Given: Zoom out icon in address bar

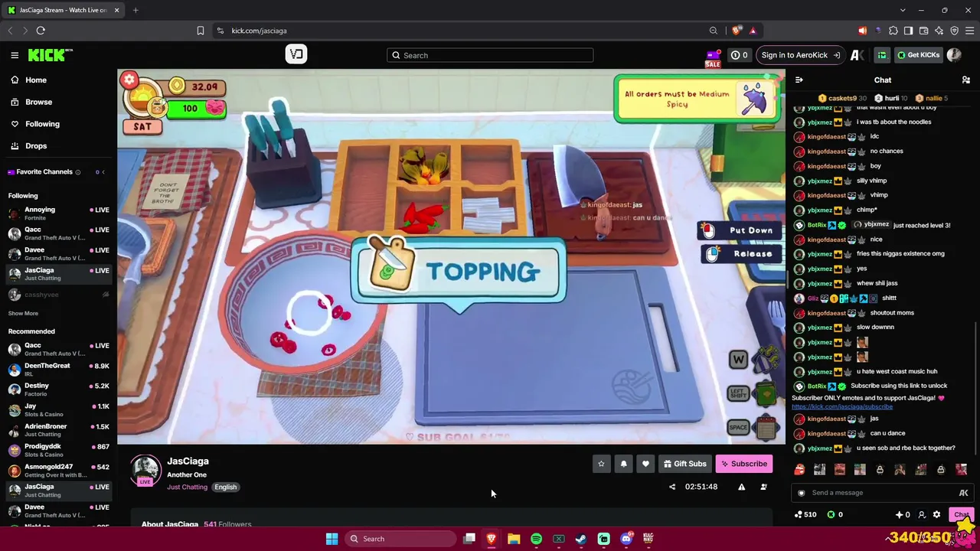Looking at the screenshot, I should point(714,31).
